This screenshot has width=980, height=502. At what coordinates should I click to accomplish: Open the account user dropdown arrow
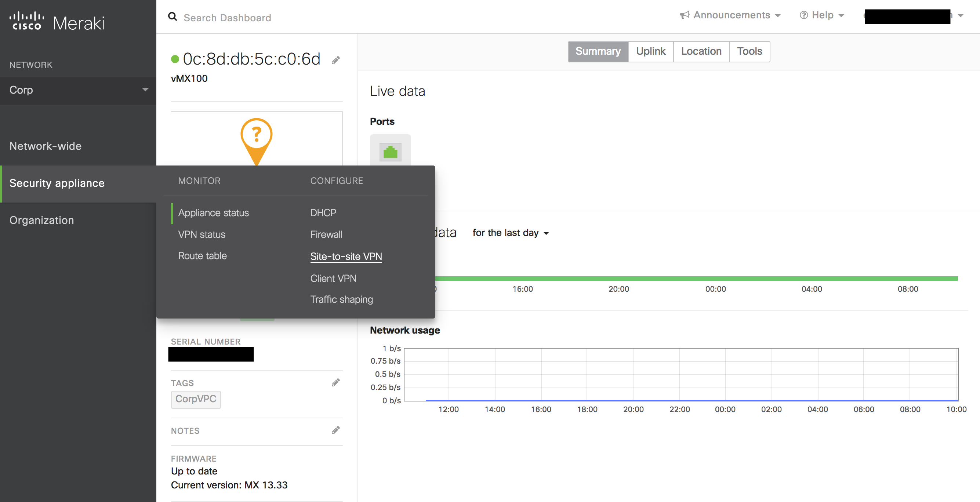(961, 16)
